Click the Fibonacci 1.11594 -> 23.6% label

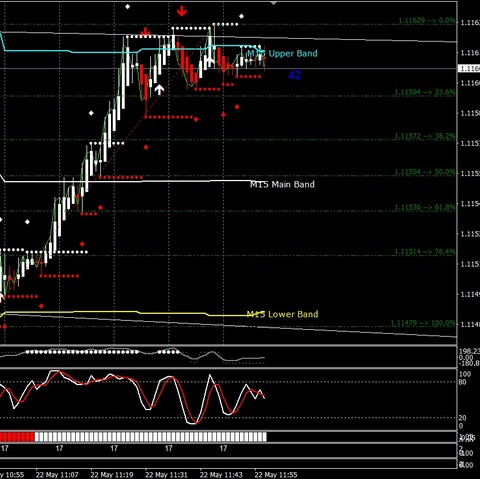pyautogui.click(x=425, y=92)
